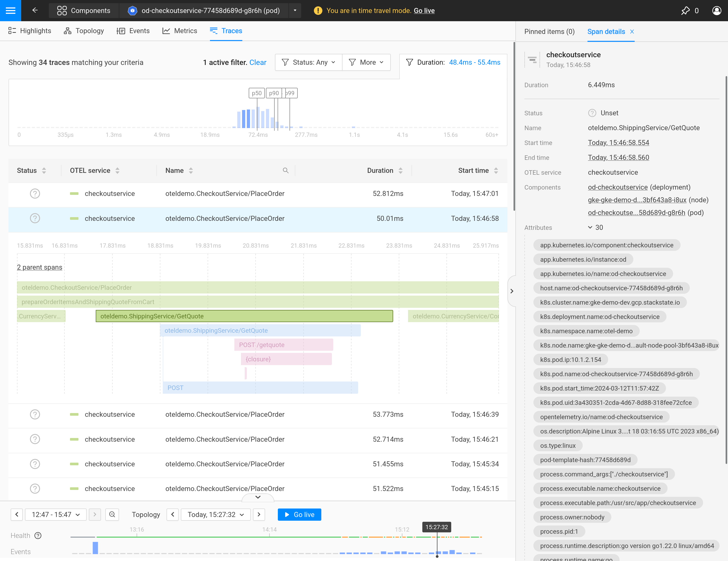This screenshot has width=728, height=561.
Task: Open the user profile icon
Action: (716, 11)
